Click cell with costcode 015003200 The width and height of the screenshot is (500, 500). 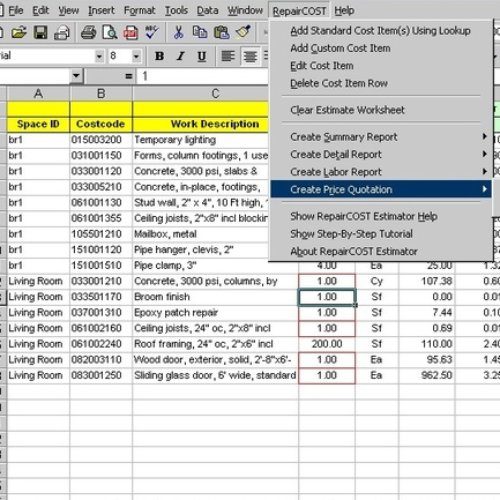click(x=101, y=140)
